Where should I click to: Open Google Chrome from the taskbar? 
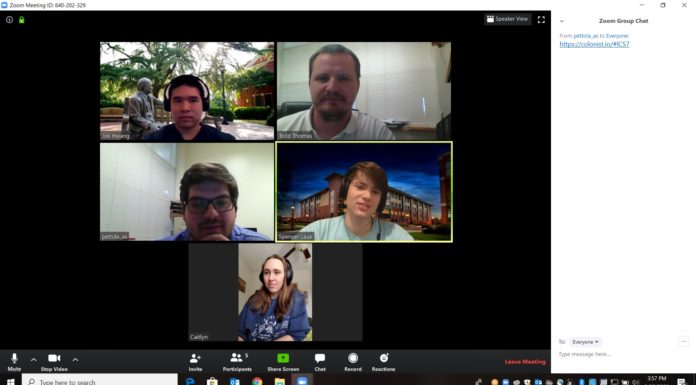pyautogui.click(x=257, y=381)
